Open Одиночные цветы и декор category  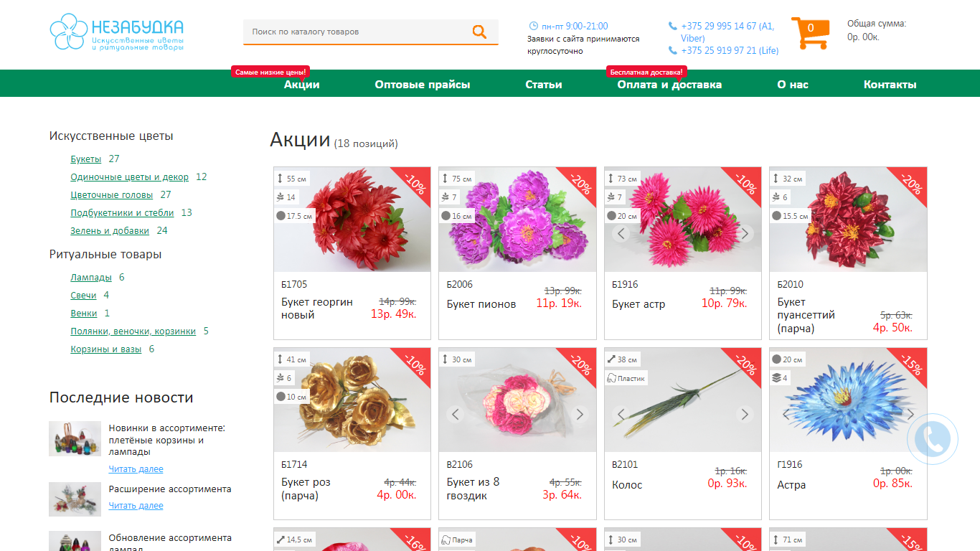click(x=129, y=177)
